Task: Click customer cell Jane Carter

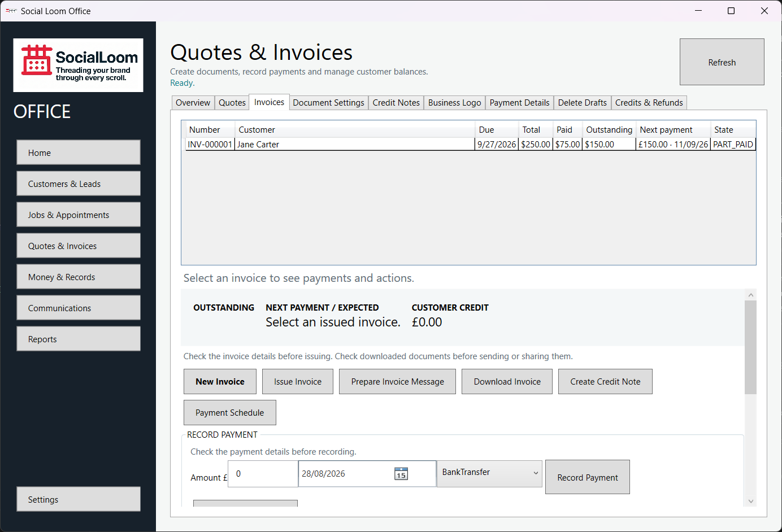Action: tap(355, 145)
